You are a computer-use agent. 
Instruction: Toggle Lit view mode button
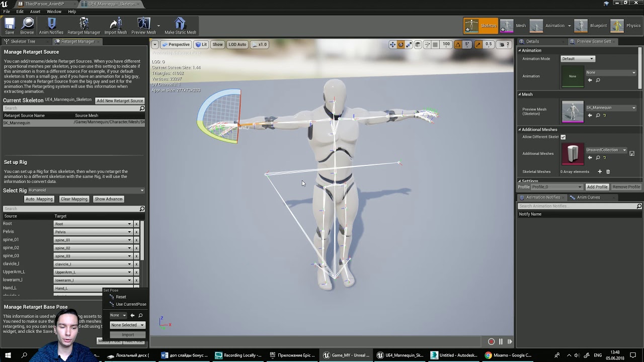(x=201, y=44)
